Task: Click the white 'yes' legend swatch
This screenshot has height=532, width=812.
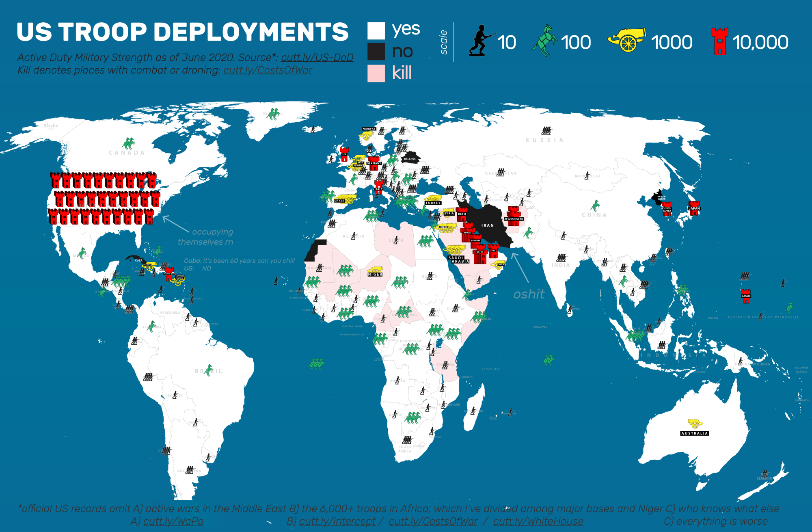Action: (376, 30)
